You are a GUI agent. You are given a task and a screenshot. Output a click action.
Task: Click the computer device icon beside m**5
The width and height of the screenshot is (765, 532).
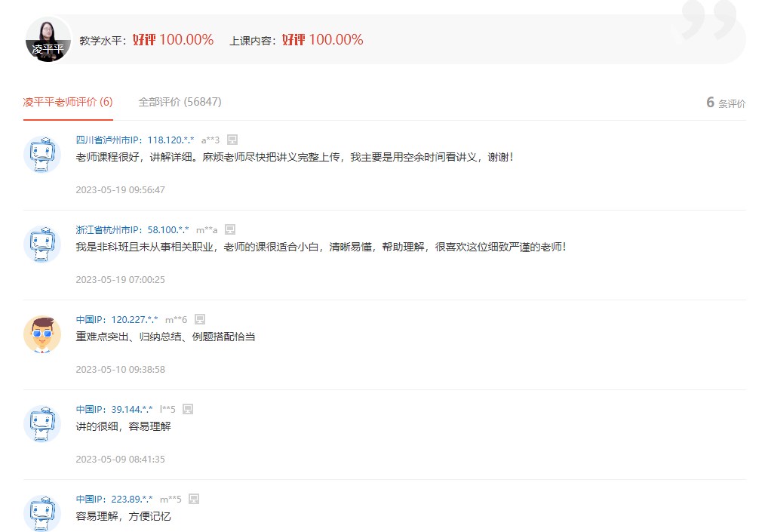click(x=194, y=500)
